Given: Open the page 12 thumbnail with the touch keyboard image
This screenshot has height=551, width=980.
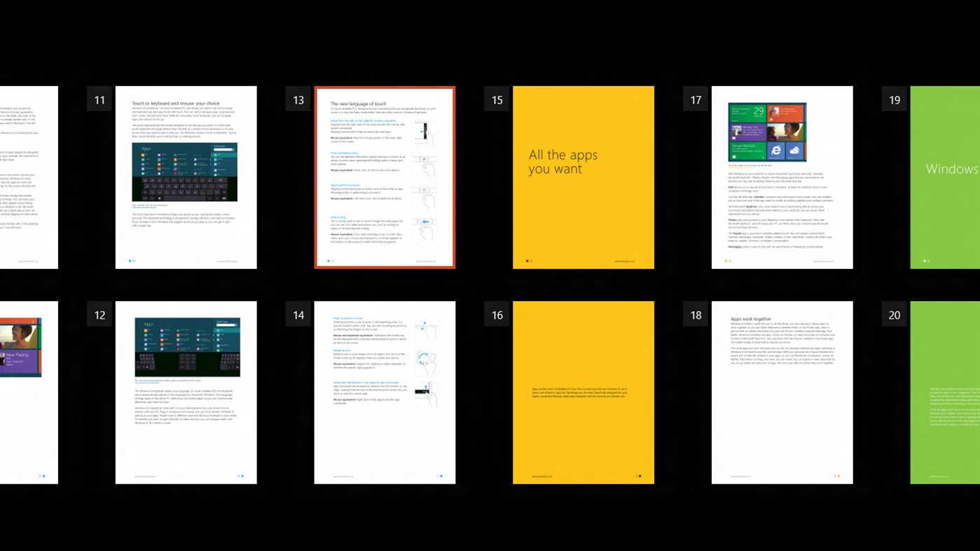Looking at the screenshot, I should 186,391.
